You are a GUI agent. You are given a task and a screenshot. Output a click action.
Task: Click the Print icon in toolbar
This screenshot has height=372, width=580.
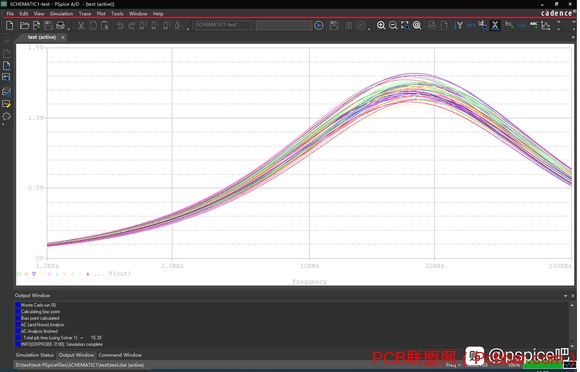[x=60, y=26]
